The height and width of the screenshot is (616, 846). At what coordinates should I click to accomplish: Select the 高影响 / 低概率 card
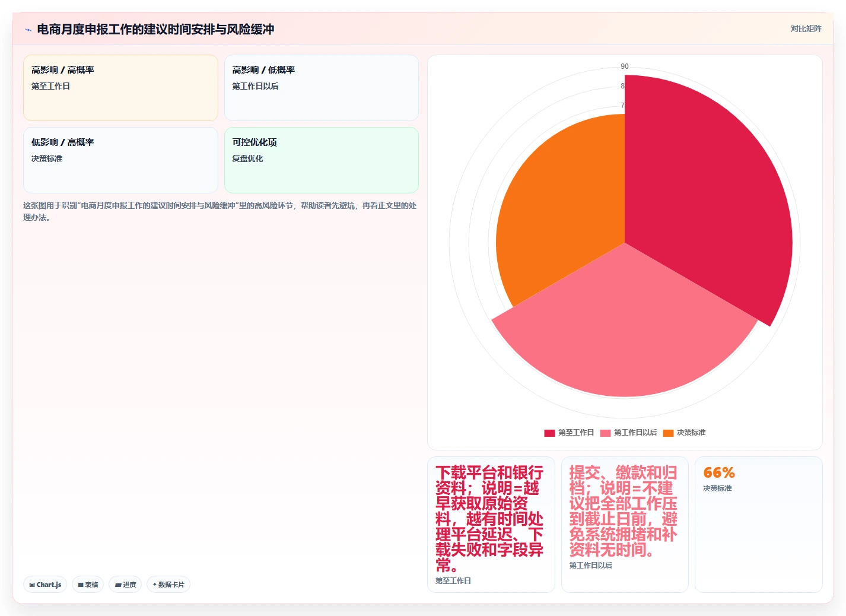click(x=322, y=88)
